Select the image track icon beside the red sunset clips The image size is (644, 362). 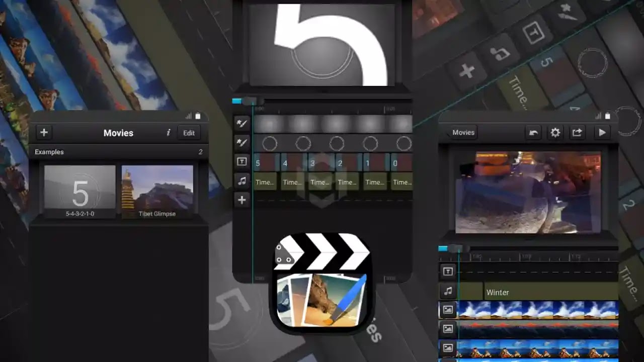pos(448,329)
